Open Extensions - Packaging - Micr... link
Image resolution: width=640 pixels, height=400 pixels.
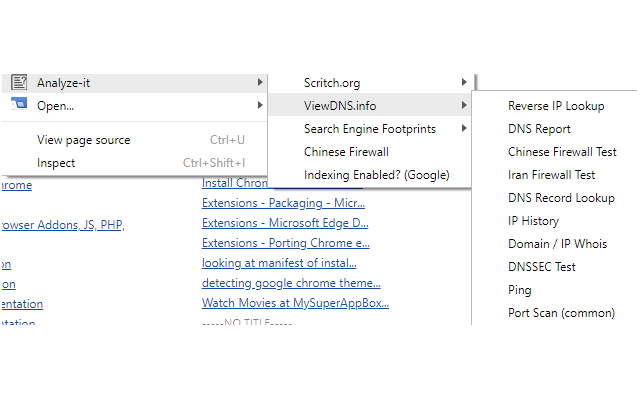click(x=283, y=203)
